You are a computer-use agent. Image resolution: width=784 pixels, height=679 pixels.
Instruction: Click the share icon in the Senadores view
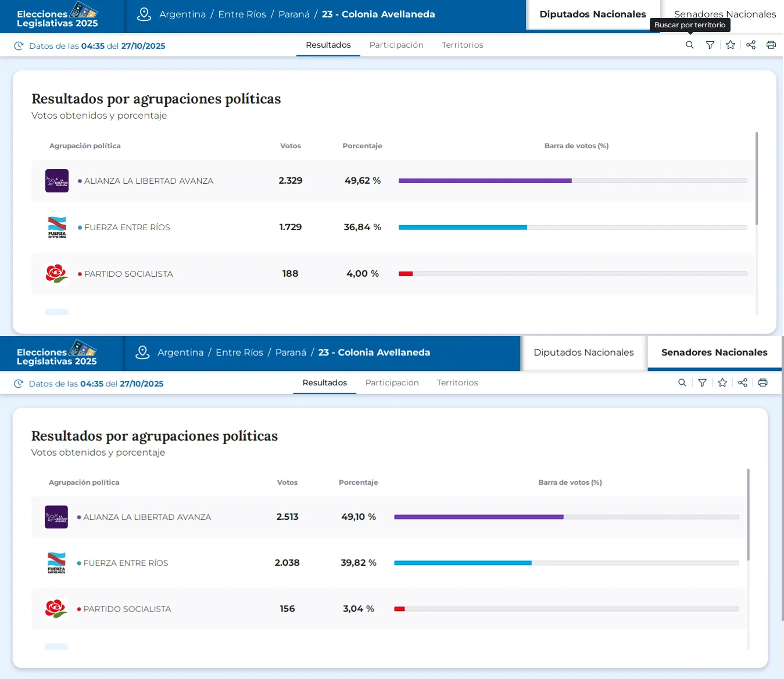coord(742,383)
